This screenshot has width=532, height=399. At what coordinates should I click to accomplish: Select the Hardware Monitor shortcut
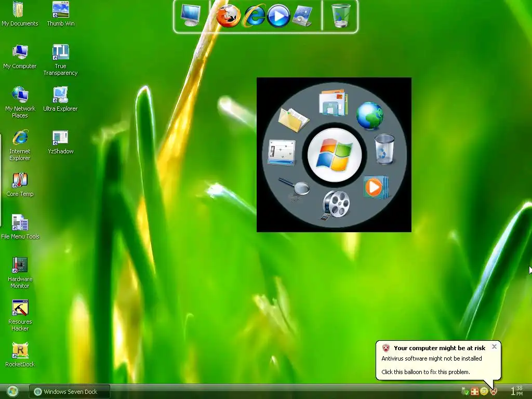pyautogui.click(x=20, y=273)
